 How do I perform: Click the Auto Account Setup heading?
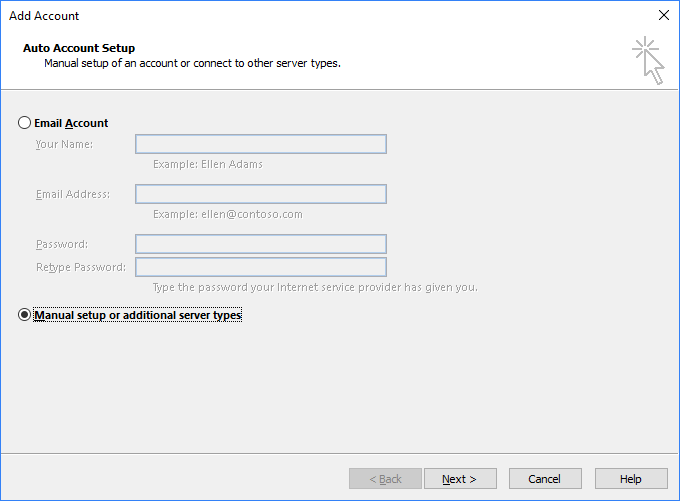tap(79, 48)
